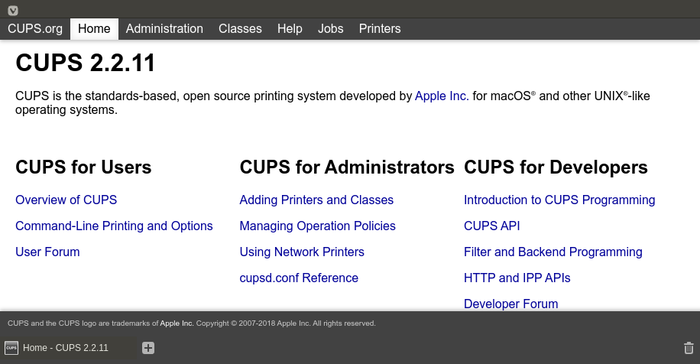
Task: Go to the Home navigation tab
Action: tap(94, 29)
